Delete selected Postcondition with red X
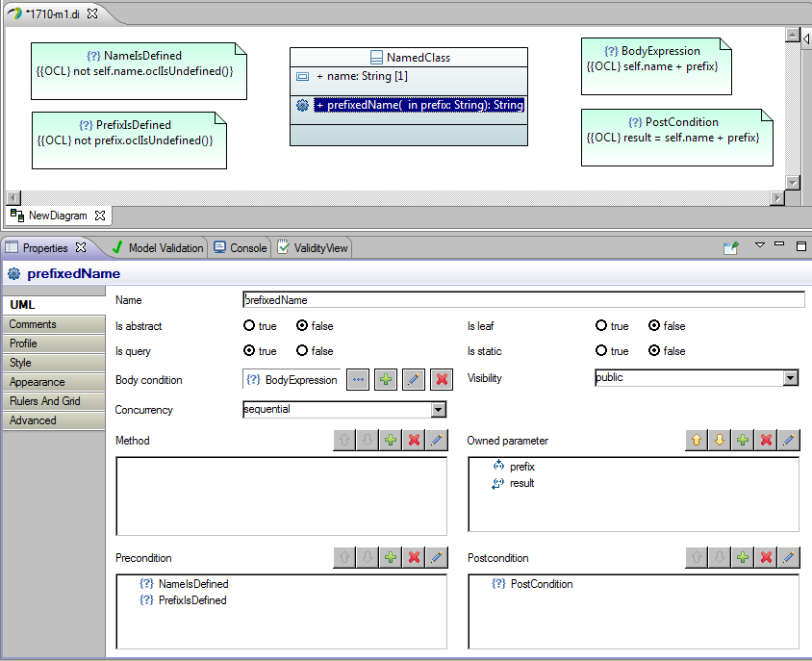 [x=766, y=557]
